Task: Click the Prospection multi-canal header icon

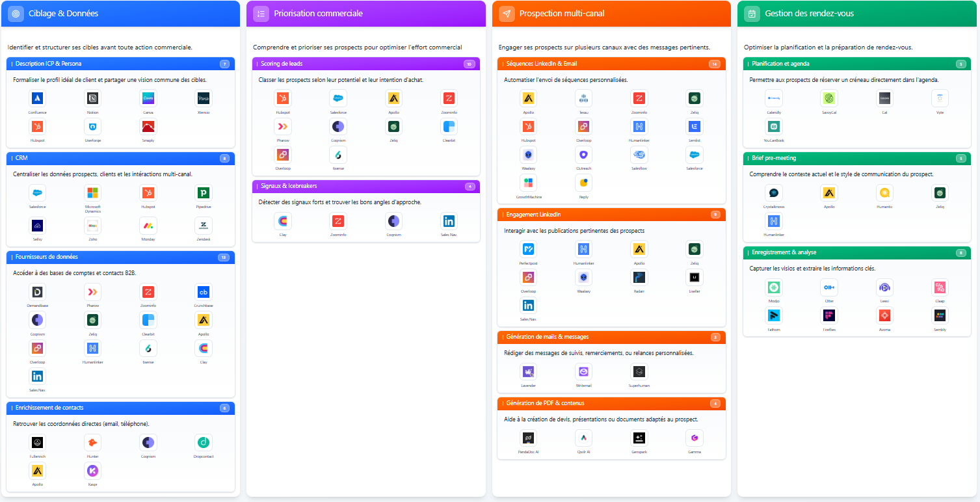Action: pos(507,14)
